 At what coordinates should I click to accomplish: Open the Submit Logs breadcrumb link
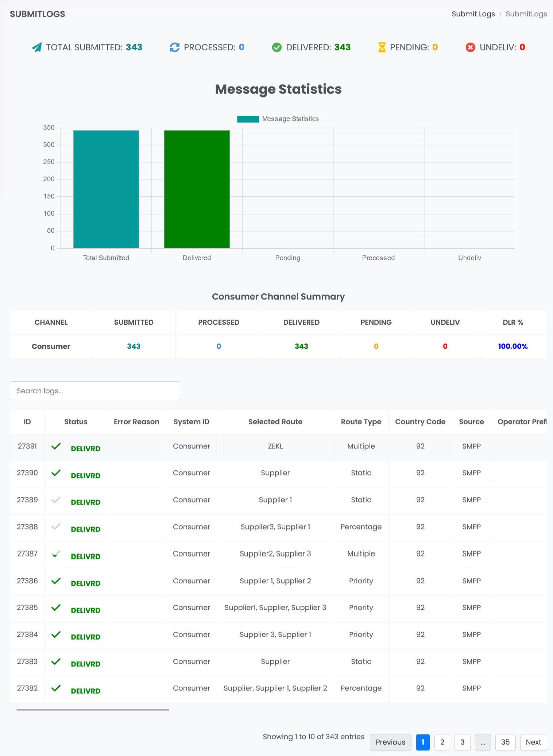tap(473, 14)
